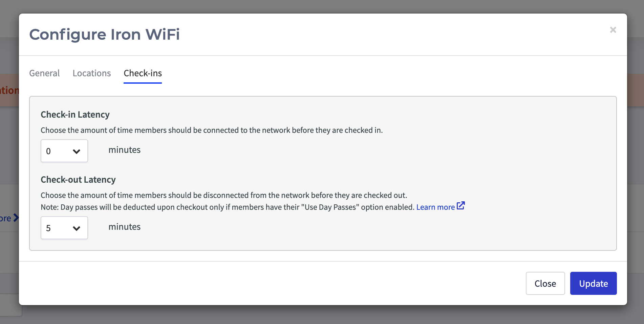
Task: Follow the Learn more link
Action: [x=435, y=207]
